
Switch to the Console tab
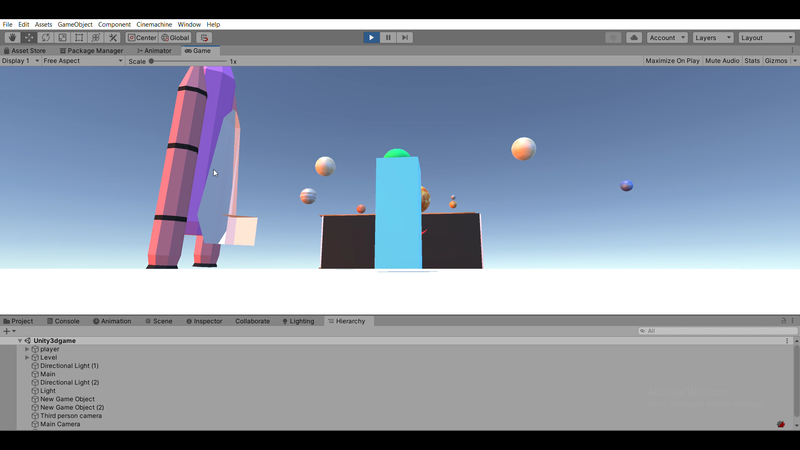tap(62, 321)
